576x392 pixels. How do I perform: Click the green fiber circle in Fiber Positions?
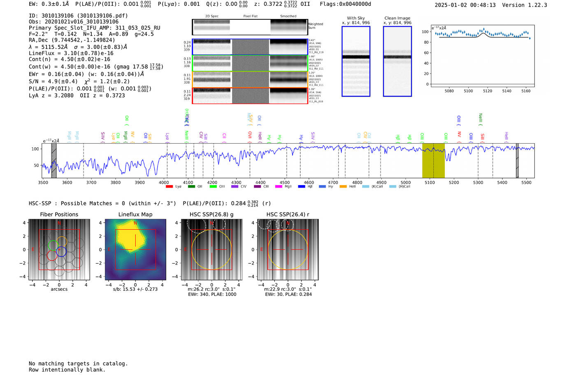[x=53, y=246]
